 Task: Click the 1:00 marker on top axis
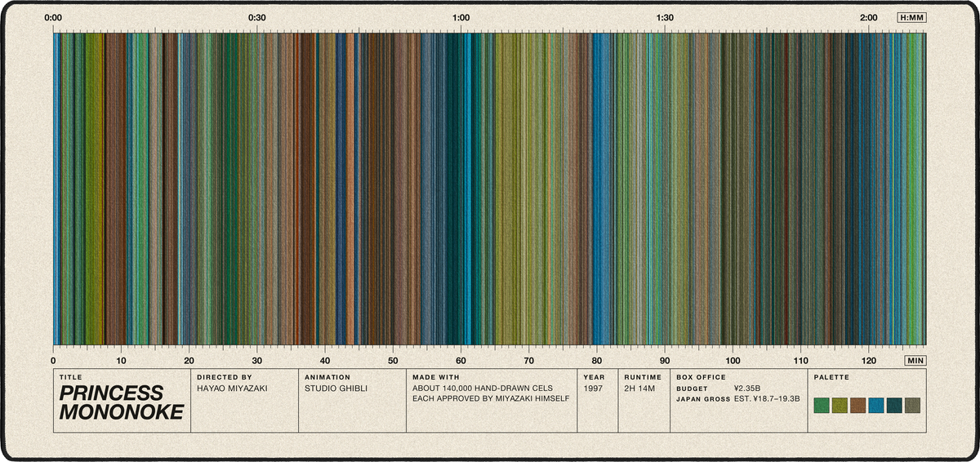click(x=461, y=17)
